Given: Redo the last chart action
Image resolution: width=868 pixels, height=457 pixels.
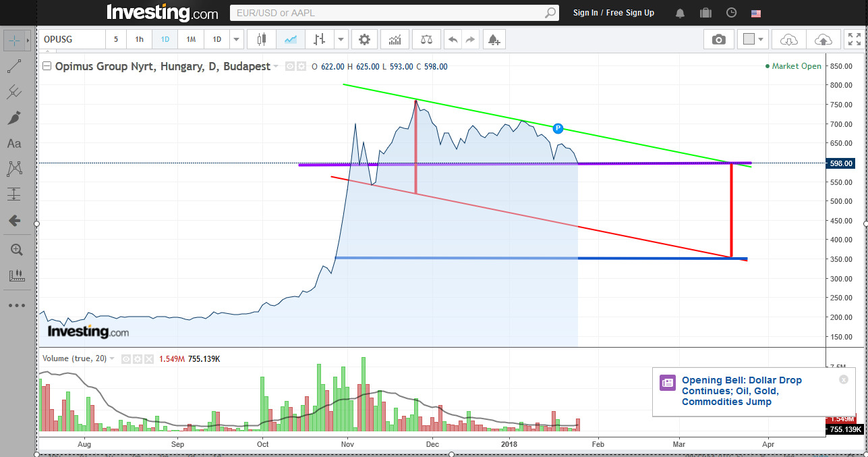Looking at the screenshot, I should click(x=470, y=40).
